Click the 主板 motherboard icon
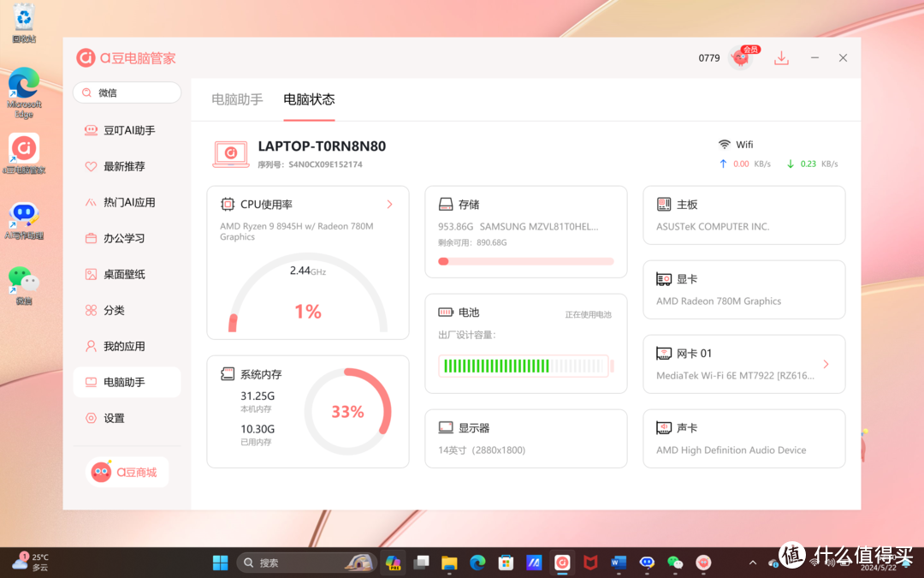The height and width of the screenshot is (578, 924). (664, 204)
